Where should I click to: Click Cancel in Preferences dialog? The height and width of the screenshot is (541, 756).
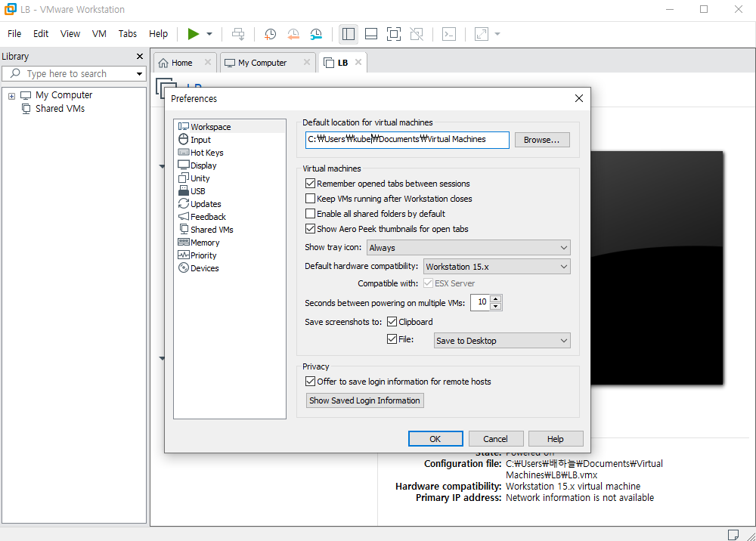(496, 439)
